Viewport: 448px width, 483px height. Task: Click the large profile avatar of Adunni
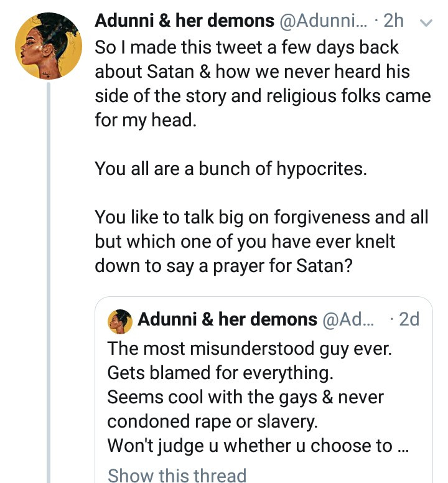point(48,46)
